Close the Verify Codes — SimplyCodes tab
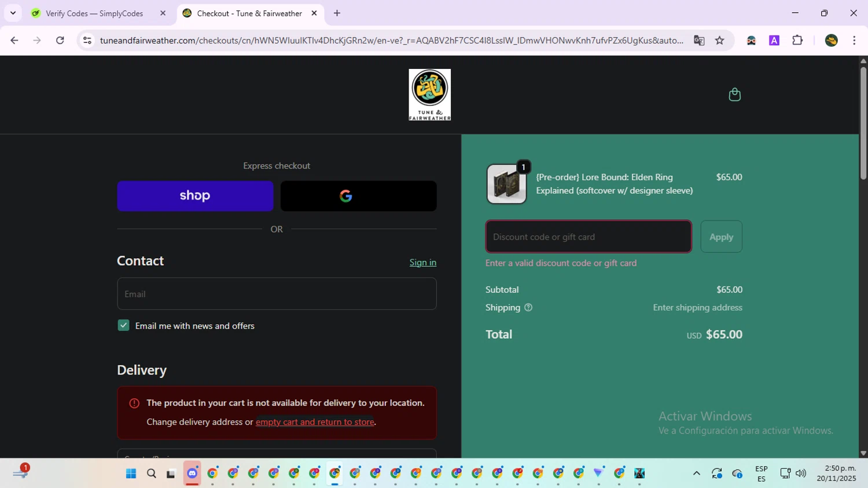Viewport: 868px width, 488px height. (163, 13)
